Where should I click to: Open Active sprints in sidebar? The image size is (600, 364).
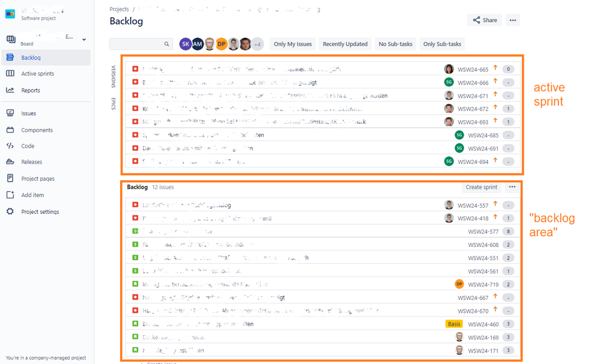[x=37, y=73]
